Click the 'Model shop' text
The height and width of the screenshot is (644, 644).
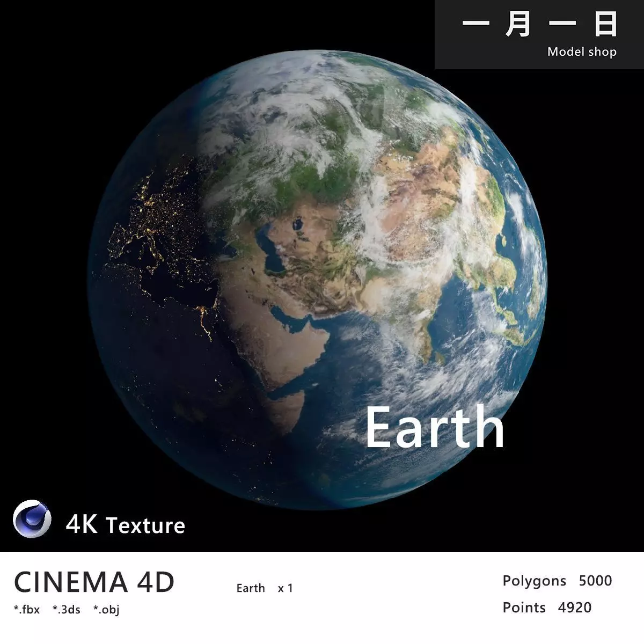pos(582,52)
